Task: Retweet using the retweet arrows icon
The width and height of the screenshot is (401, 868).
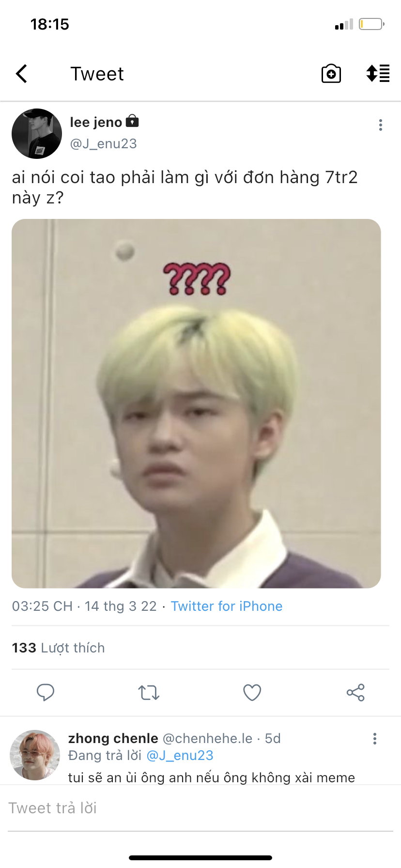Action: [149, 693]
